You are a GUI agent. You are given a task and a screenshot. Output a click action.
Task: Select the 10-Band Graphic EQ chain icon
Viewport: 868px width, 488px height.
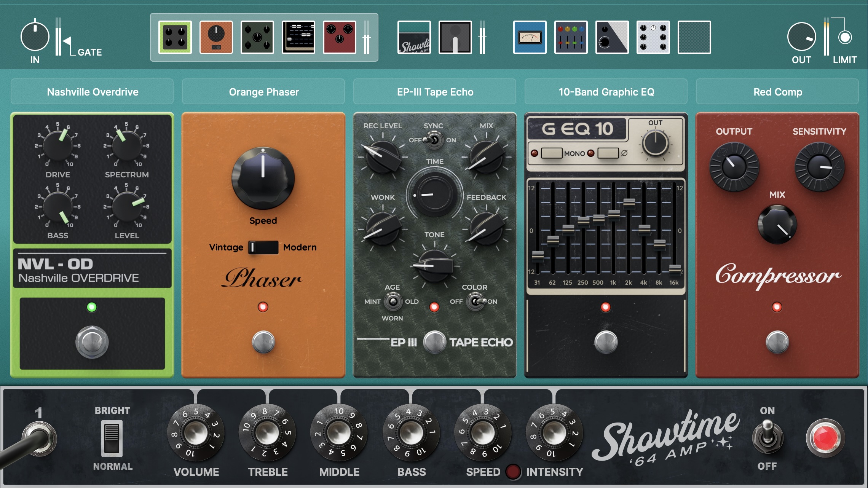click(x=298, y=37)
